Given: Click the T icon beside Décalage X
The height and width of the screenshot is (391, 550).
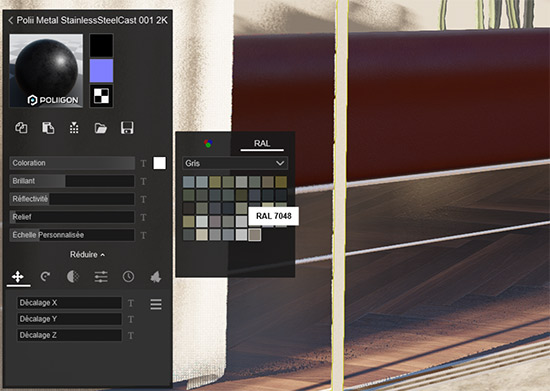Looking at the screenshot, I should tap(131, 303).
